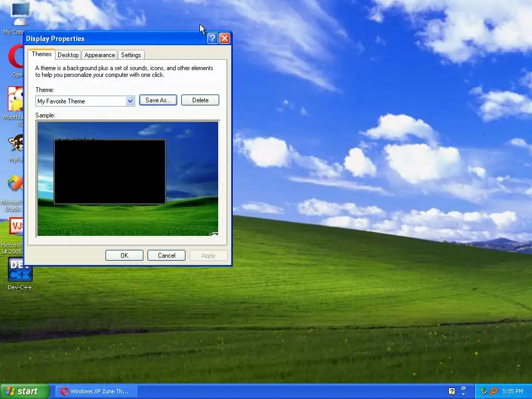Switch to Windows XP Zune Theme taskbar window
This screenshot has width=532, height=399.
(x=96, y=391)
